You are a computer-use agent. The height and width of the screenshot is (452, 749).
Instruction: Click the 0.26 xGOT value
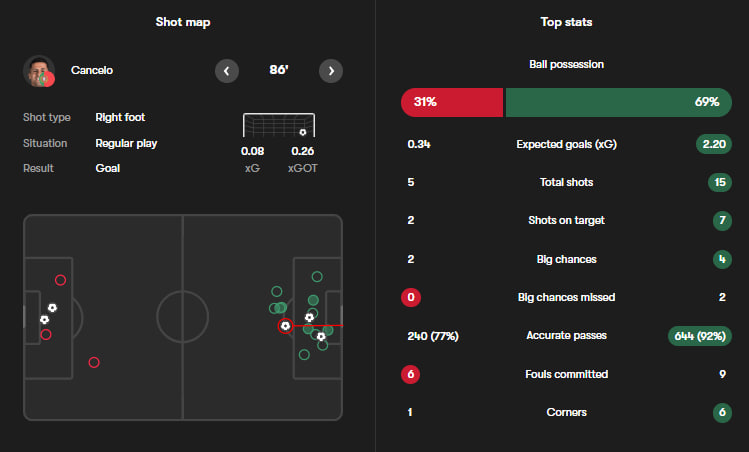tap(302, 151)
